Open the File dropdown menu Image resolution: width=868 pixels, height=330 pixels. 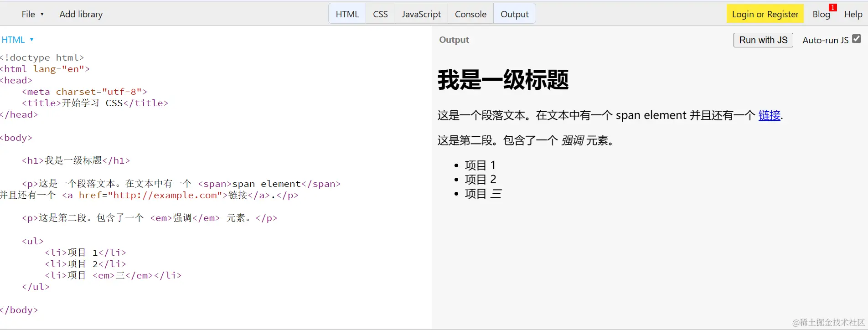pyautogui.click(x=33, y=14)
